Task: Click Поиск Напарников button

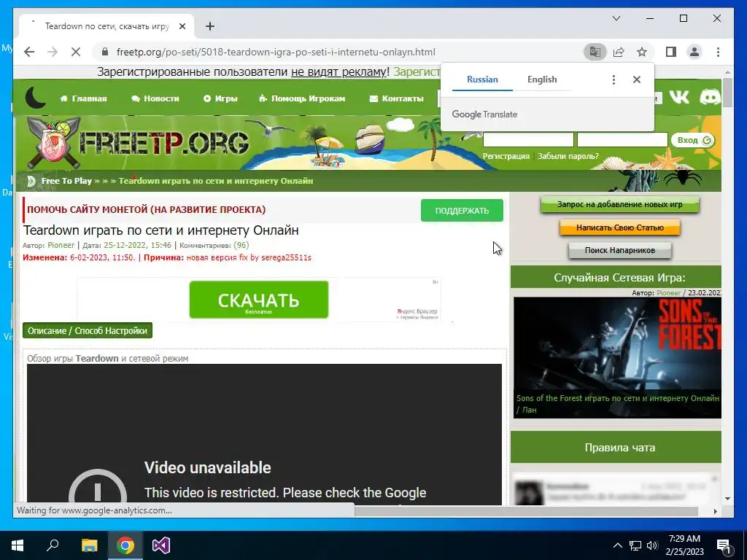Action: [x=619, y=250]
